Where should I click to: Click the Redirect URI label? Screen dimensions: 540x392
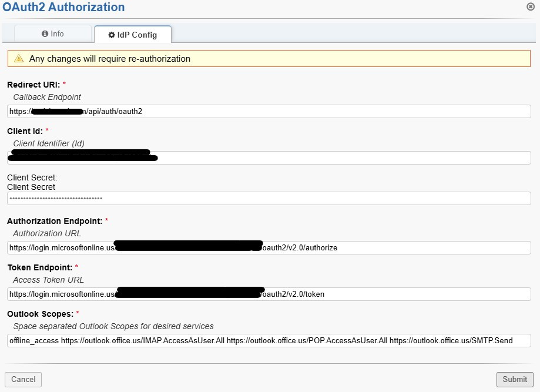tap(33, 85)
